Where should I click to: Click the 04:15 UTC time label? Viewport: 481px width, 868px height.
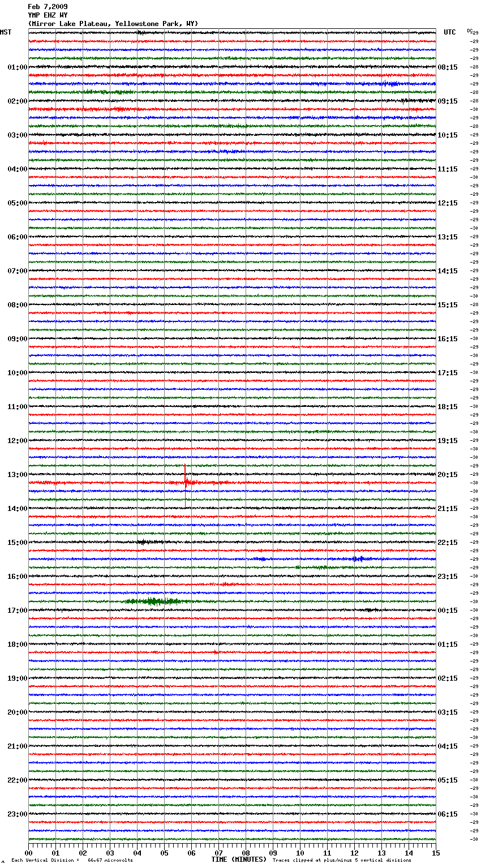click(448, 746)
